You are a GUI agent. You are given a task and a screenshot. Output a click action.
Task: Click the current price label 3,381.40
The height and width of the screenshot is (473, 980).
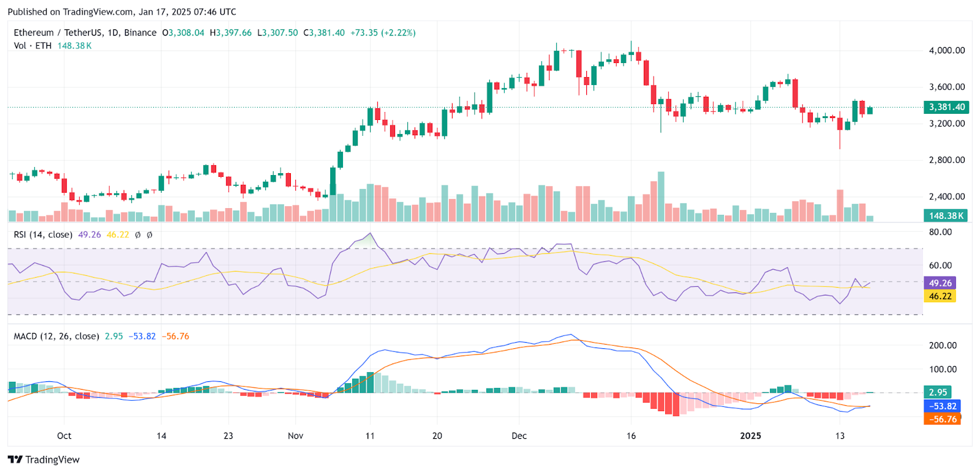point(946,107)
